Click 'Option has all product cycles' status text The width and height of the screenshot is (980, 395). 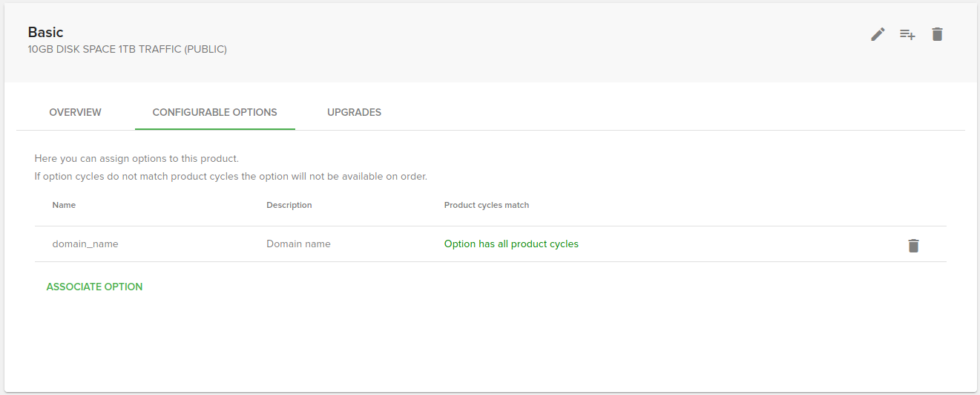point(511,244)
